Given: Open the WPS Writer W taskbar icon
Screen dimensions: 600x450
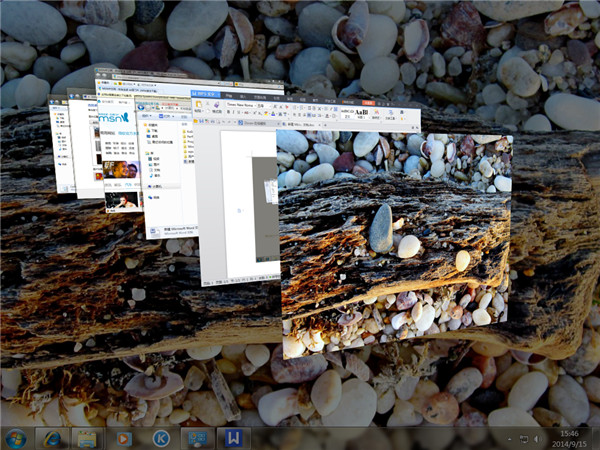Looking at the screenshot, I should 233,438.
